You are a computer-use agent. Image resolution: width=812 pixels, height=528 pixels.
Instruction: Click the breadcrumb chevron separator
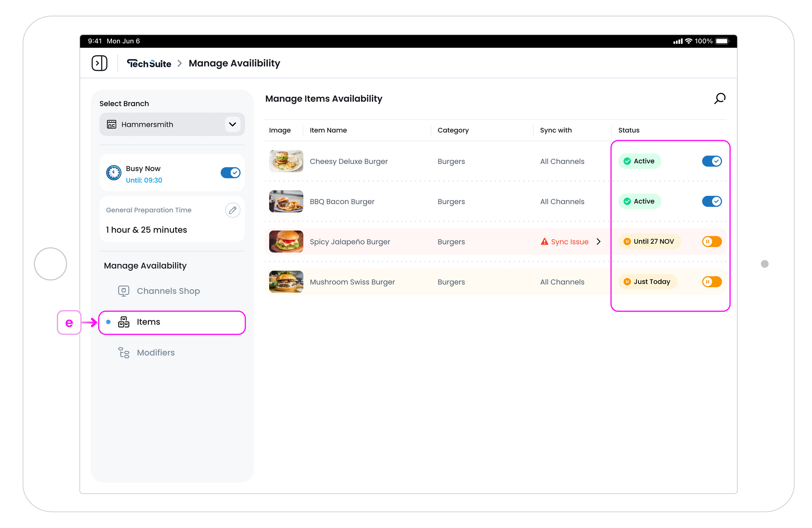(179, 64)
